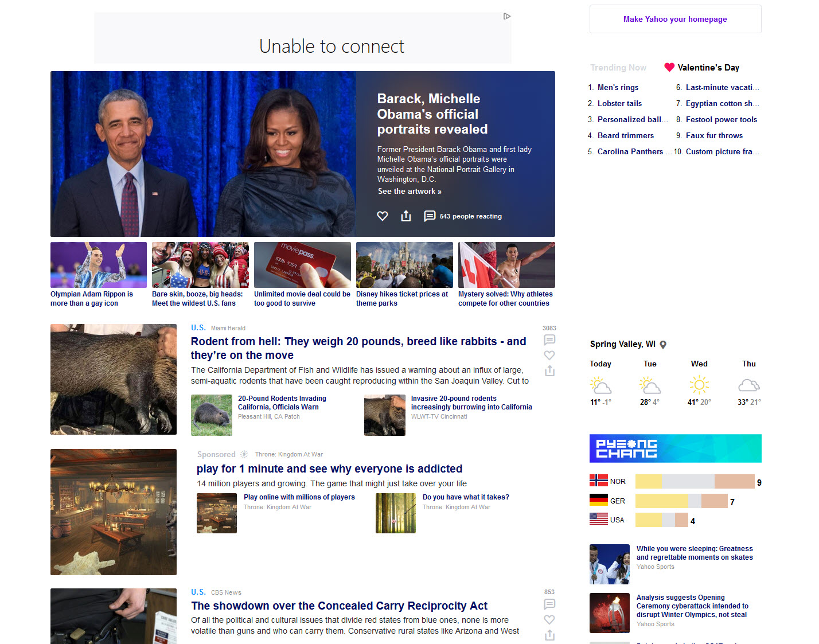Open Rodent from hell headline
This screenshot has width=819, height=644.
pyautogui.click(x=358, y=348)
